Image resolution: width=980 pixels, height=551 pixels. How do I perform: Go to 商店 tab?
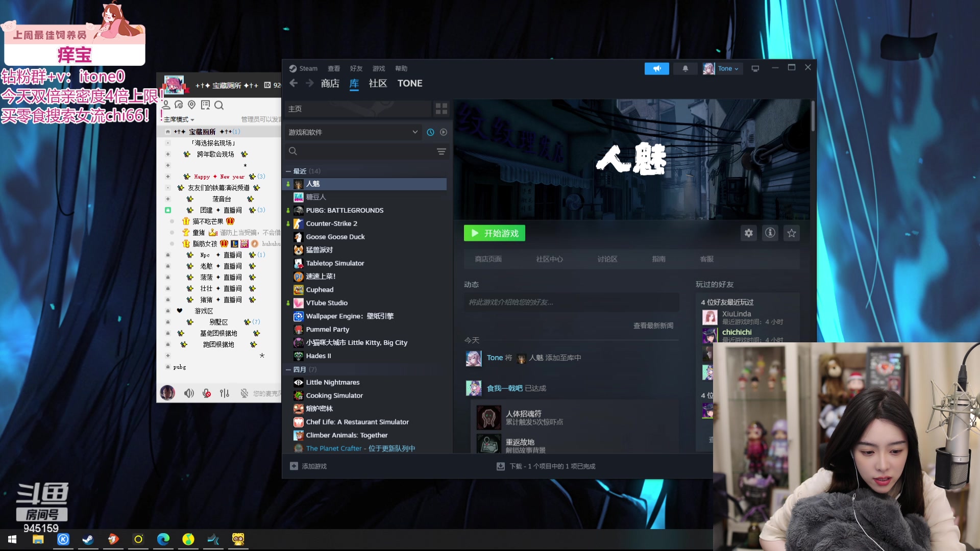330,83
